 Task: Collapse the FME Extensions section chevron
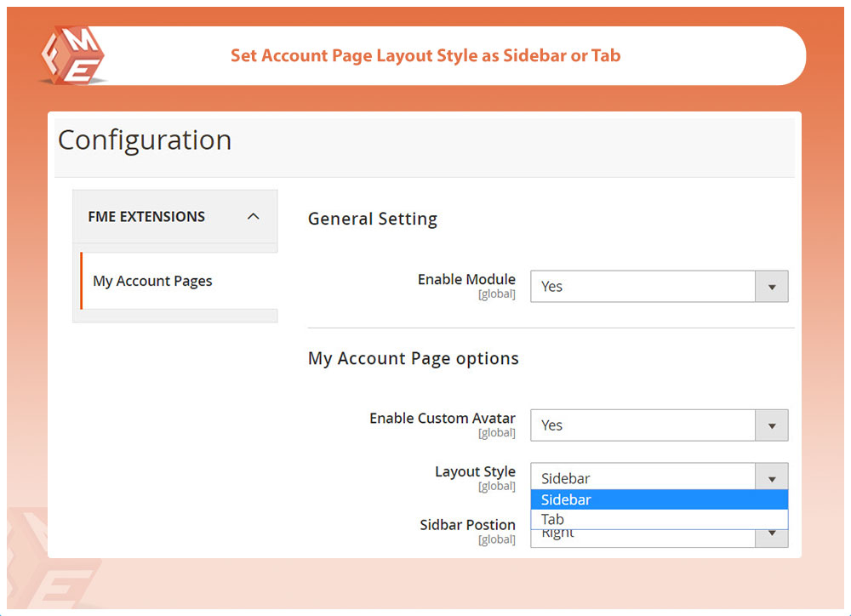pyautogui.click(x=253, y=217)
